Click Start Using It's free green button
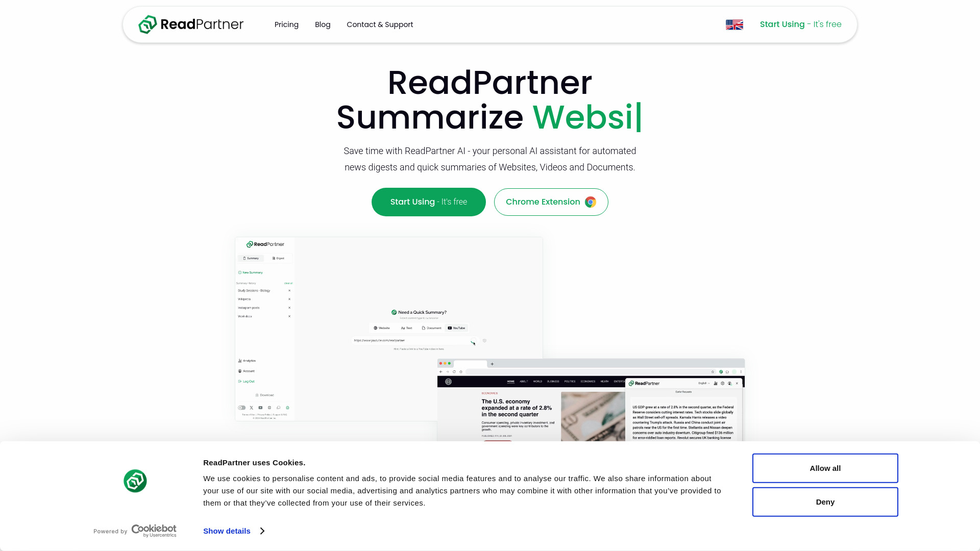The image size is (980, 551). tap(429, 202)
